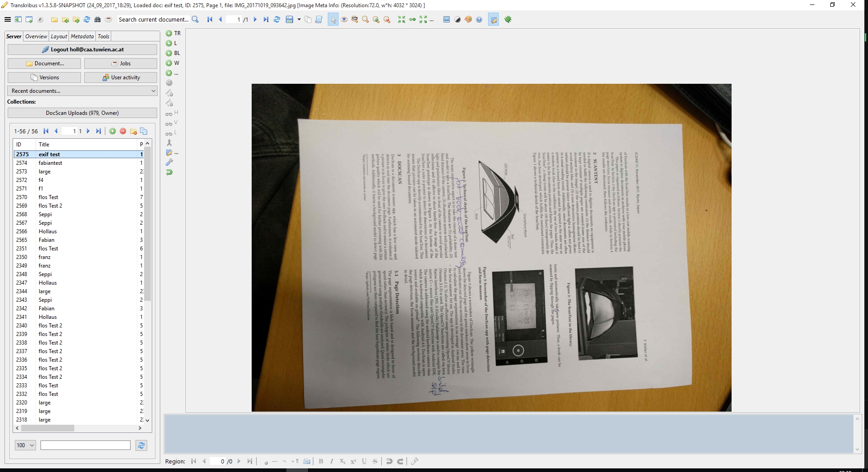
Task: Open DocScan Uploads collection
Action: (82, 113)
